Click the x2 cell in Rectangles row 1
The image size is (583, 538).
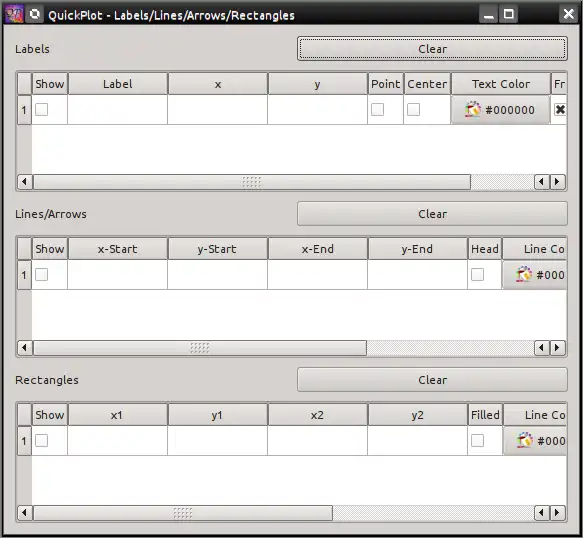[317, 441]
